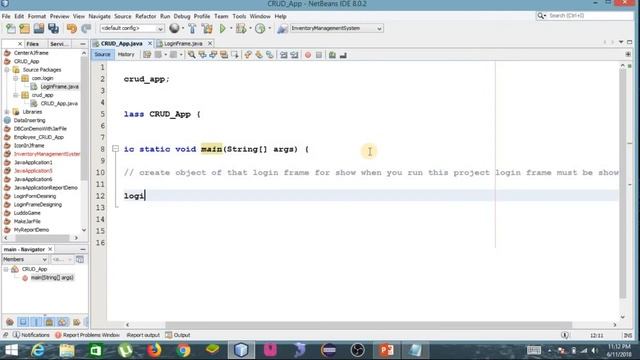
Task: Open Firefox from the taskbar
Action: [x=154, y=350]
